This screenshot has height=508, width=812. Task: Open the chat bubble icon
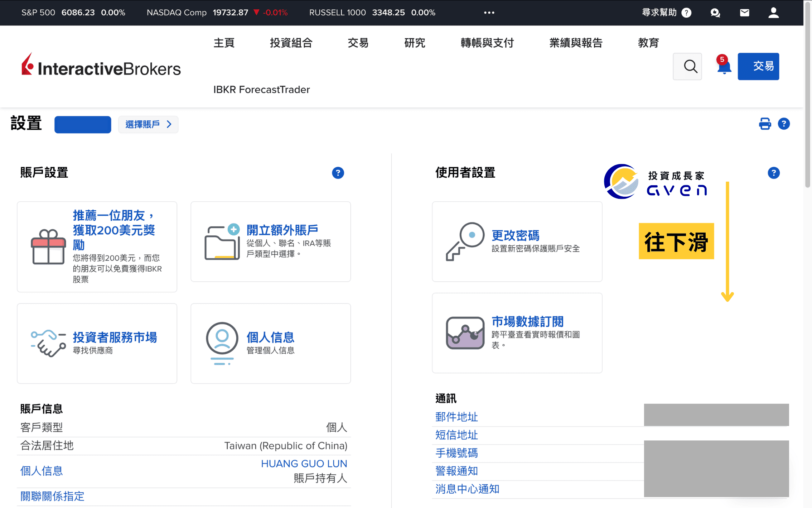point(715,13)
